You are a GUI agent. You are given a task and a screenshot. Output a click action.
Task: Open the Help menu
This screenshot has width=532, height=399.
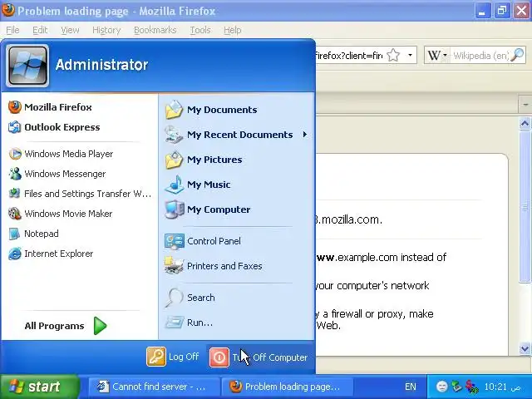click(233, 30)
